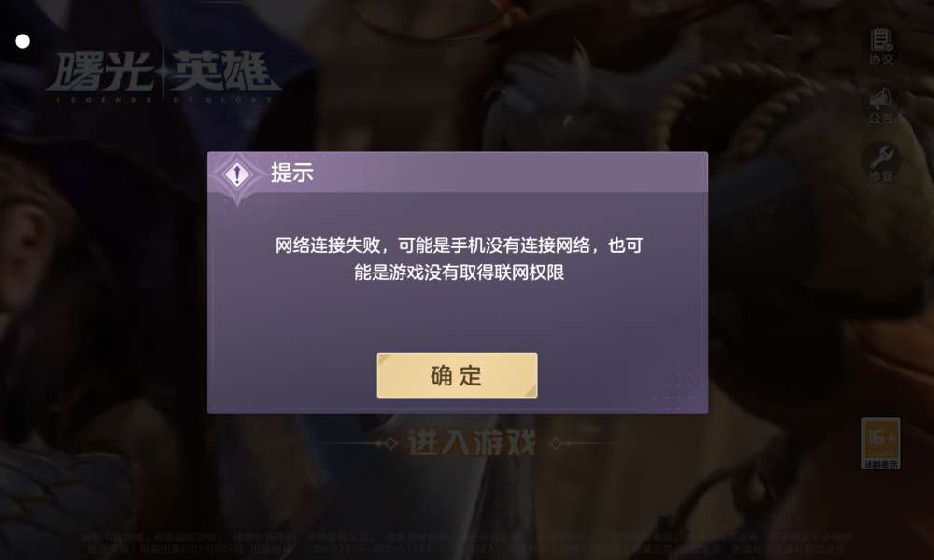Click the 适龄提示 label on age badge
Viewport: 934px width, 560px height.
pos(881,464)
